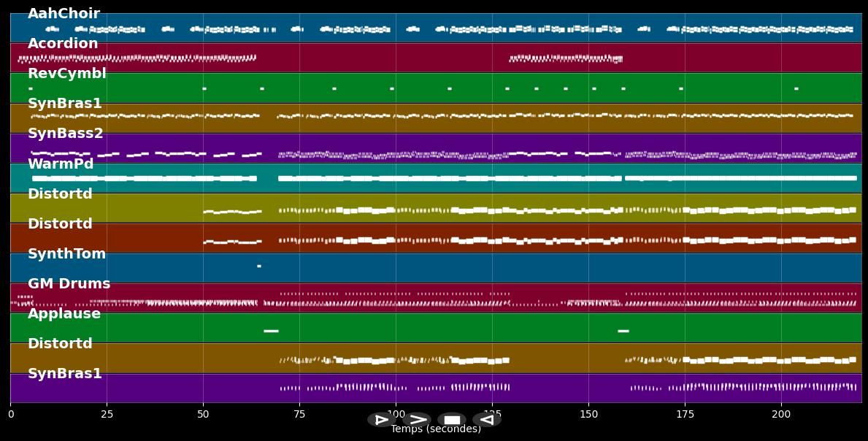Select the SynBass2 track label
The height and width of the screenshot is (441, 868).
[66, 134]
